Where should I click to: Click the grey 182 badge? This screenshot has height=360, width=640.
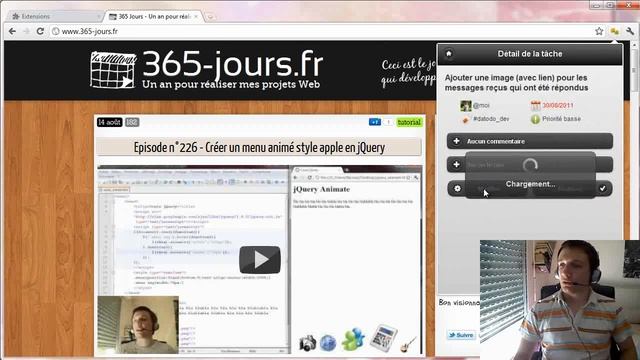[x=131, y=122]
